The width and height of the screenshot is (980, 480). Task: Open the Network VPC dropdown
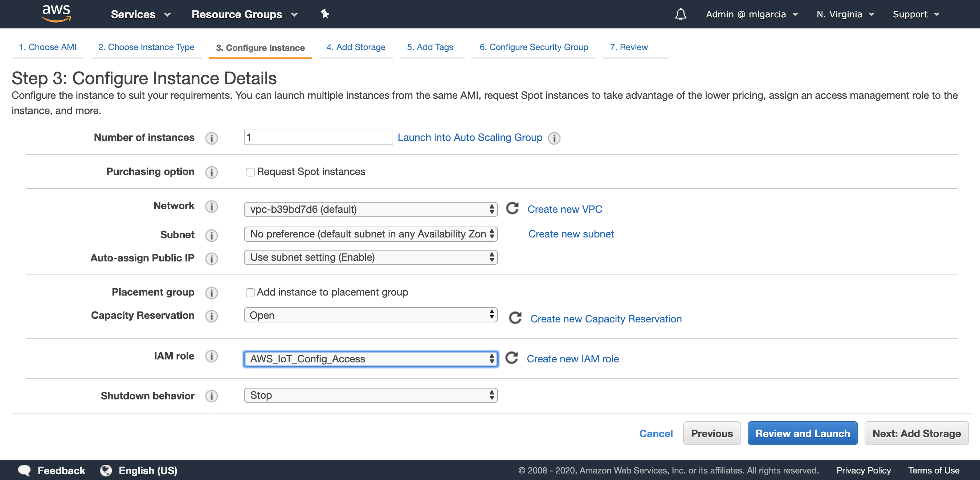371,210
